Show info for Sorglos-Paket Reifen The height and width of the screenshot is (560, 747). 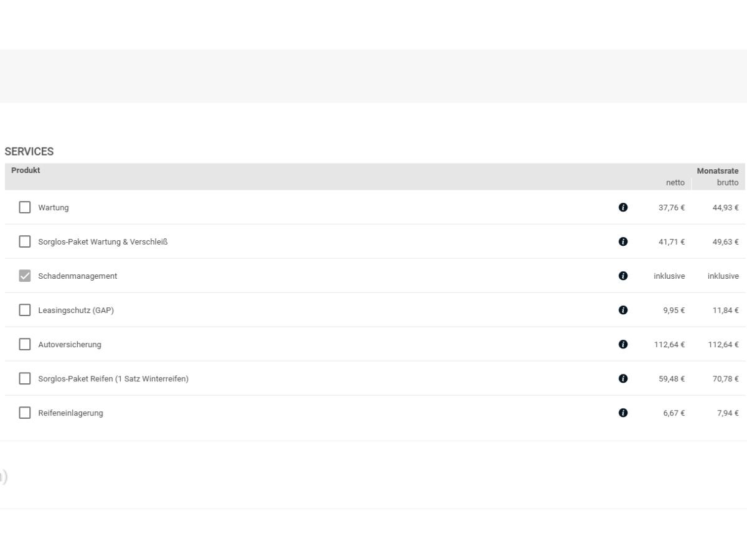623,378
